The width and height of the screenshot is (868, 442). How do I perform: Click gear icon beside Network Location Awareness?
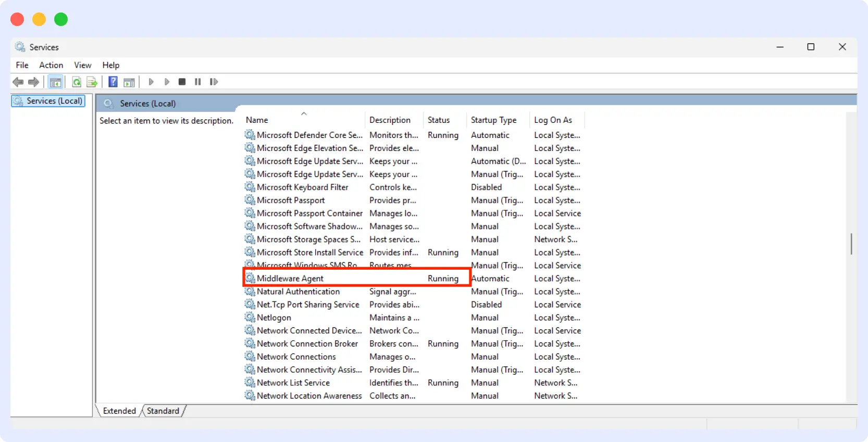[250, 395]
